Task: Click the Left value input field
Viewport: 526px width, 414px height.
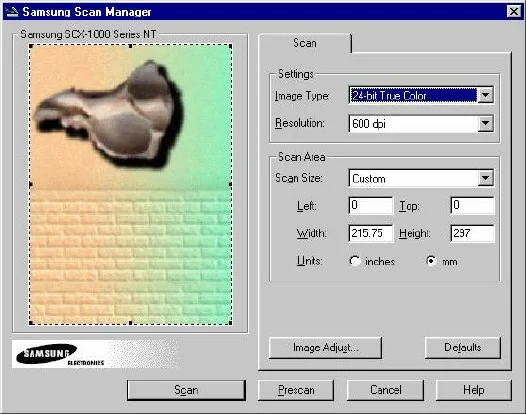Action: tap(371, 205)
